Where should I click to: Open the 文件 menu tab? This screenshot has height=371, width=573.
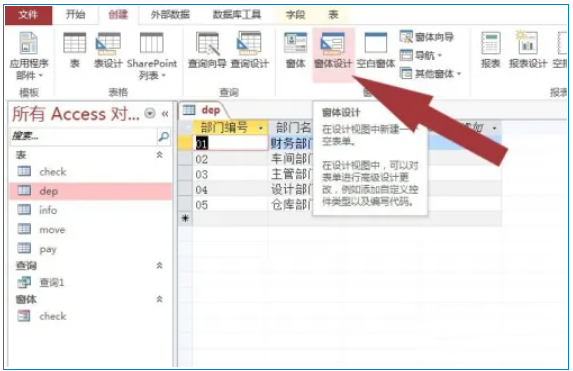[28, 15]
